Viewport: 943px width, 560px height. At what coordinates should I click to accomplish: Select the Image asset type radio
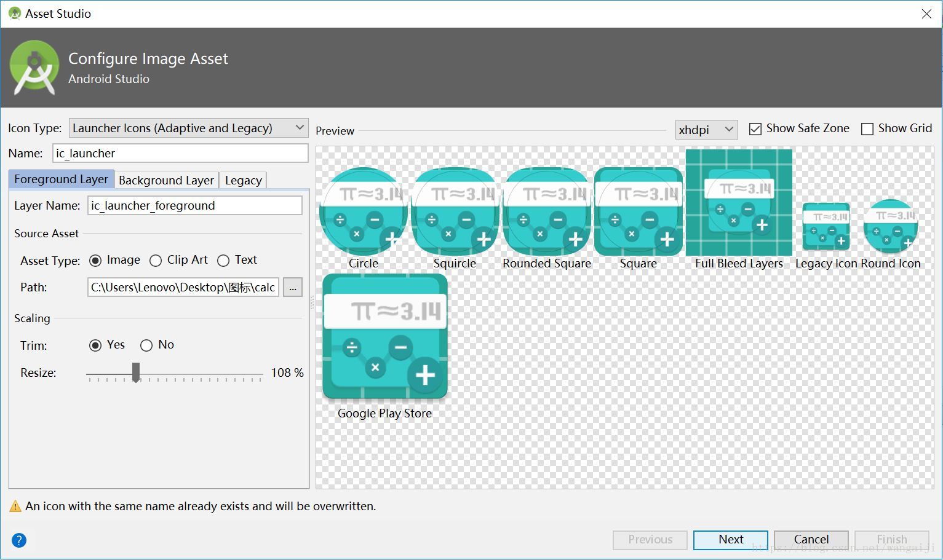pos(95,261)
